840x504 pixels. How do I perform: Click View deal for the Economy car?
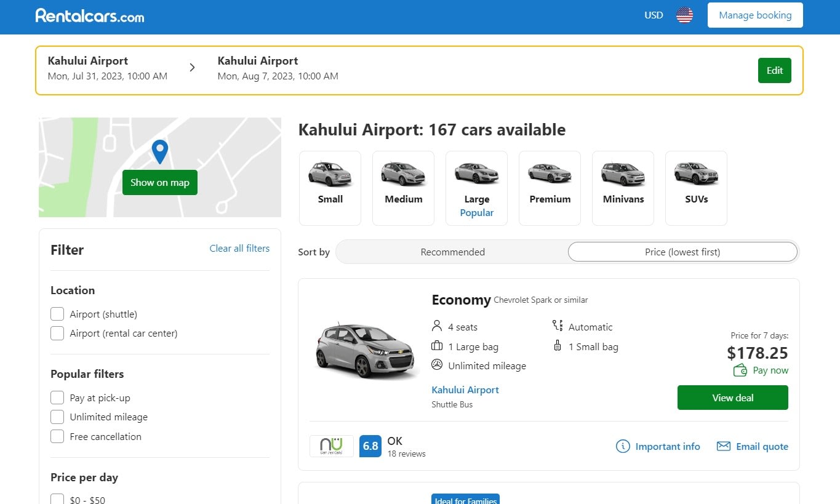tap(732, 398)
